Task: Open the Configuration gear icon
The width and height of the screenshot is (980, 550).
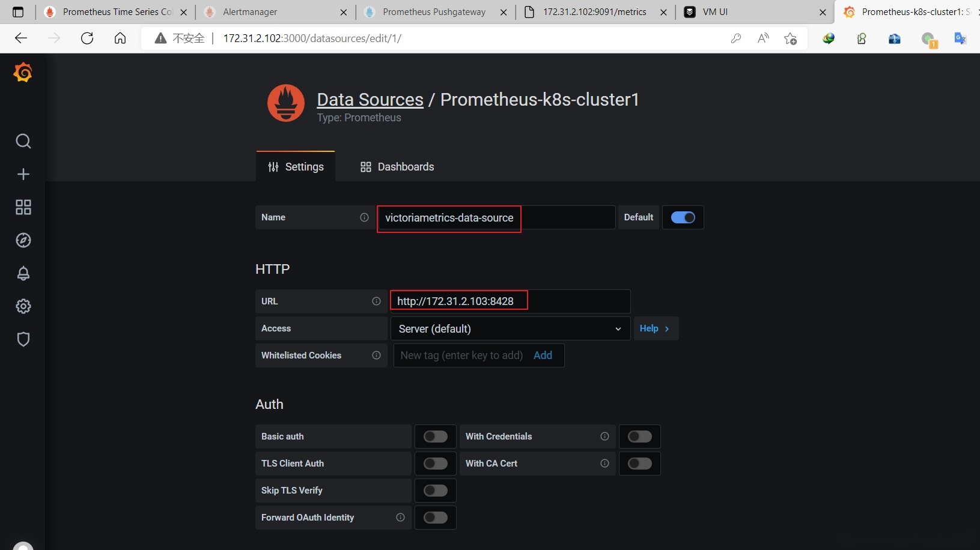Action: pyautogui.click(x=23, y=306)
